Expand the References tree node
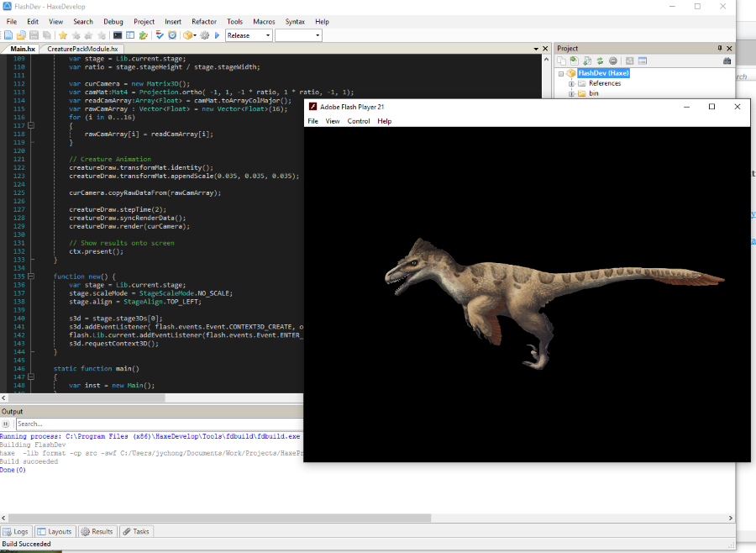This screenshot has width=756, height=553. click(x=571, y=83)
